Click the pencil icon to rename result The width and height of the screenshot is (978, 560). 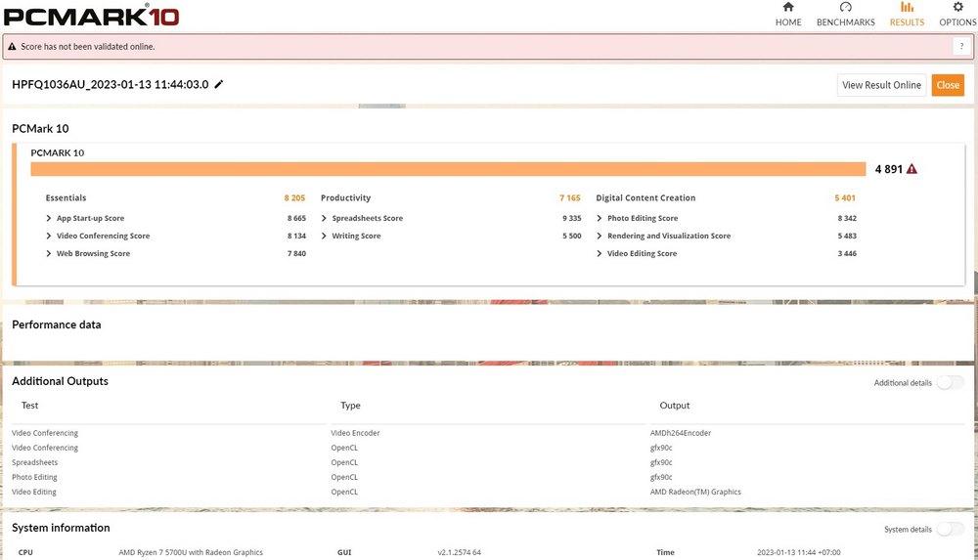[x=218, y=84]
